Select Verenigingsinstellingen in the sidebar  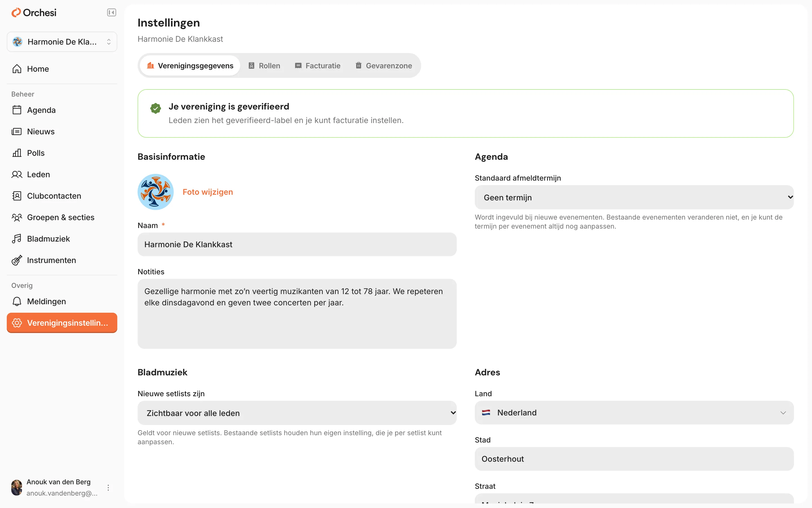pos(62,323)
